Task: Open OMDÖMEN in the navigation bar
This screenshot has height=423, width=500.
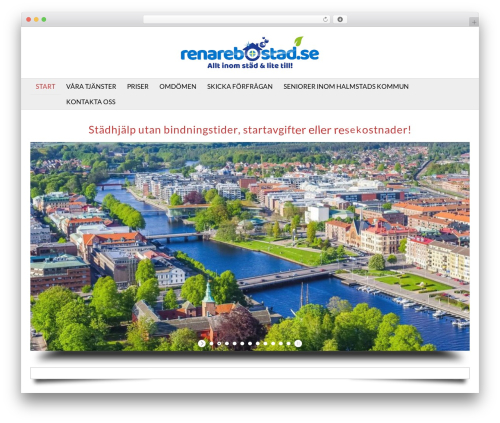Action: tap(178, 87)
